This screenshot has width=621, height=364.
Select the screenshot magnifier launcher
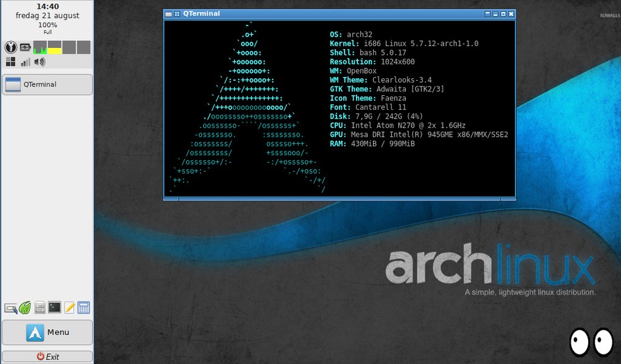point(11,308)
